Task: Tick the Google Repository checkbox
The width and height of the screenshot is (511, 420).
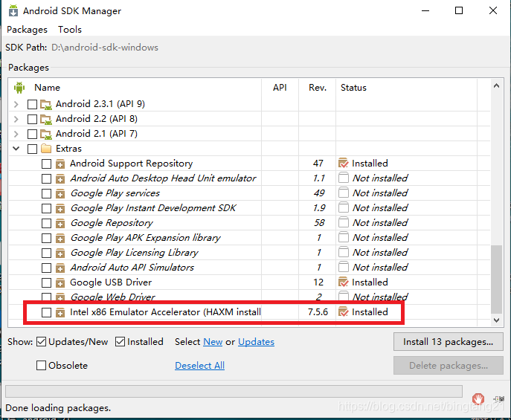Action: (46, 223)
